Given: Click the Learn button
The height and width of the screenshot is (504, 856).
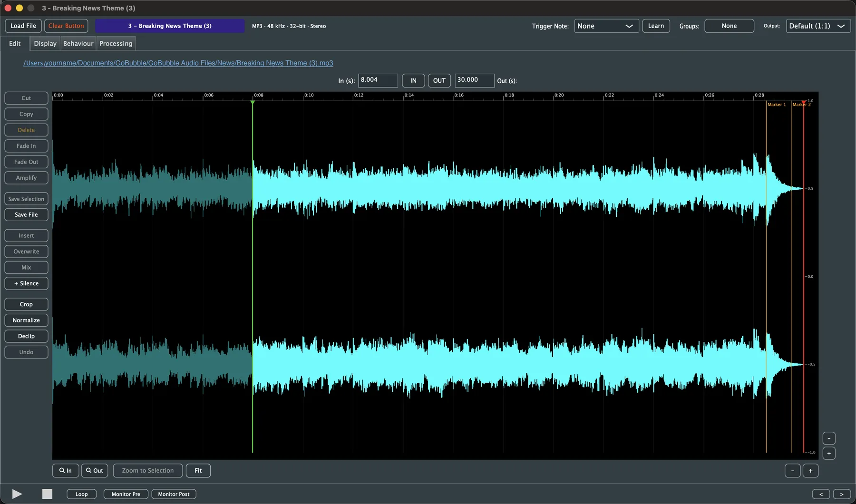Looking at the screenshot, I should pyautogui.click(x=656, y=26).
